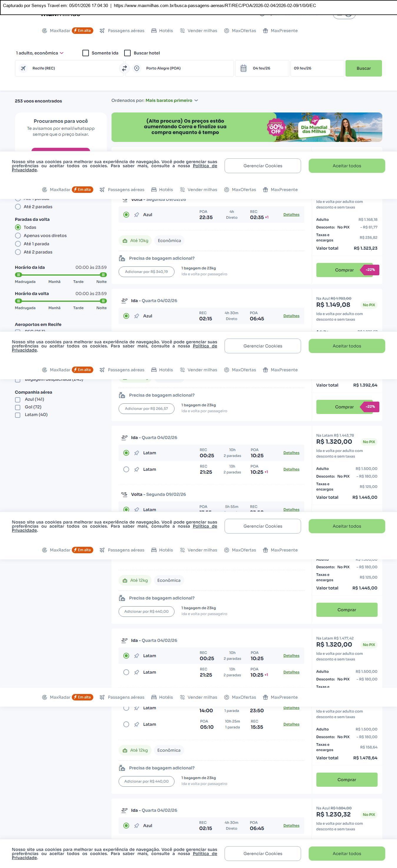Click the airplane icon in Recife origin field
397x868 pixels.
click(x=23, y=68)
